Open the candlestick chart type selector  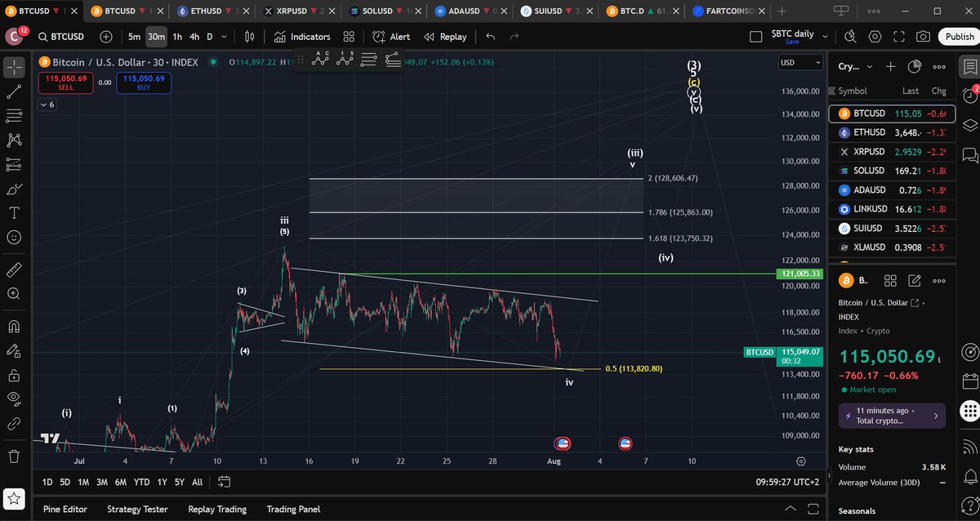point(250,37)
